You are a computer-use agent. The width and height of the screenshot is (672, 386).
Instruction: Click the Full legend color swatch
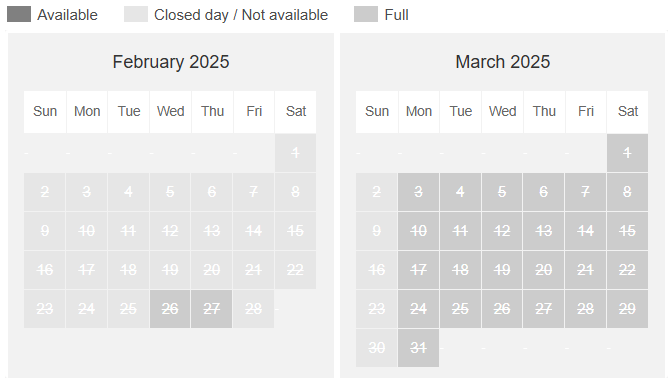point(366,14)
